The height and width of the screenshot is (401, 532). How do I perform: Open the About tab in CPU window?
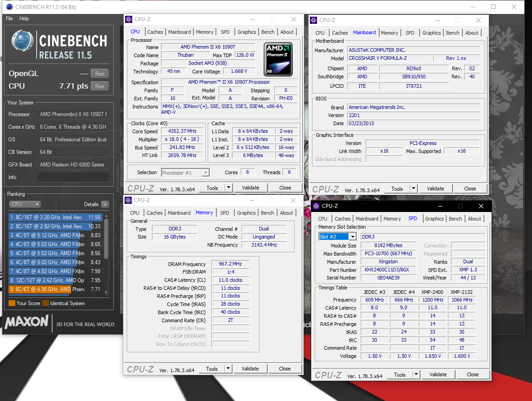287,32
